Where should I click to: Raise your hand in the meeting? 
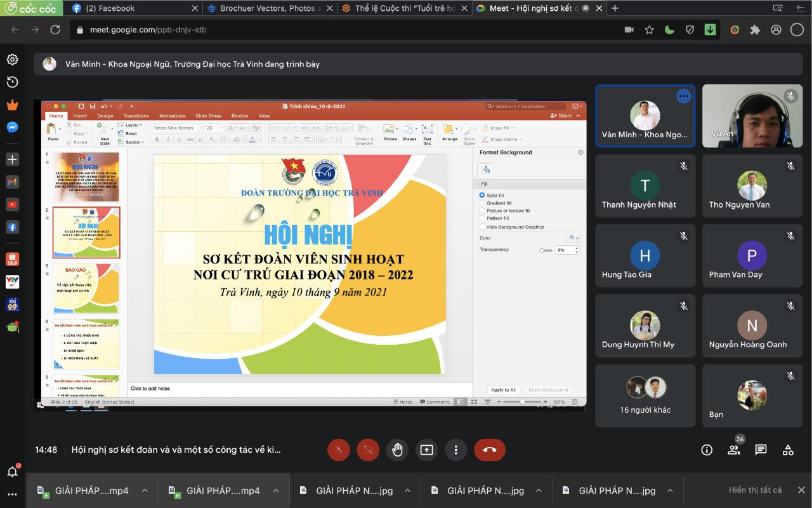[397, 450]
